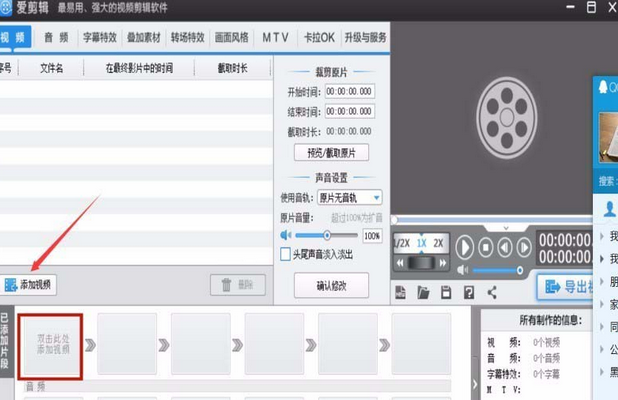618x400 pixels.
Task: Adjust the preview volume slider
Action: coord(497,270)
